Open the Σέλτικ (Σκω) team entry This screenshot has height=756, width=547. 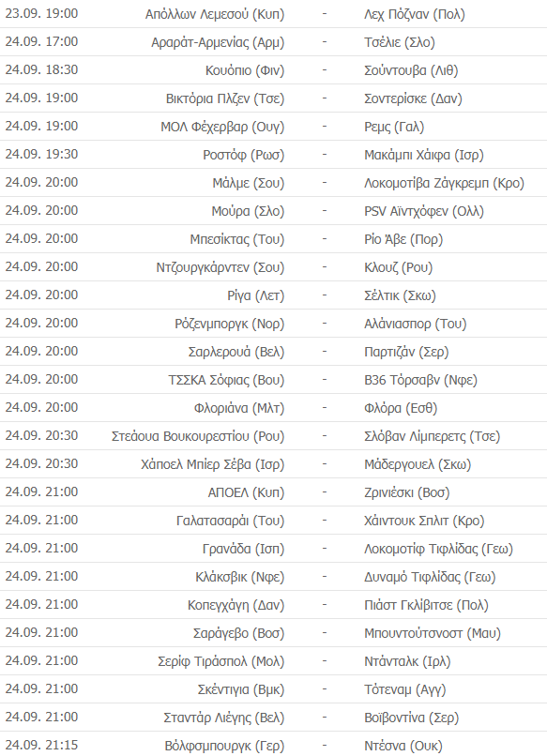400,295
